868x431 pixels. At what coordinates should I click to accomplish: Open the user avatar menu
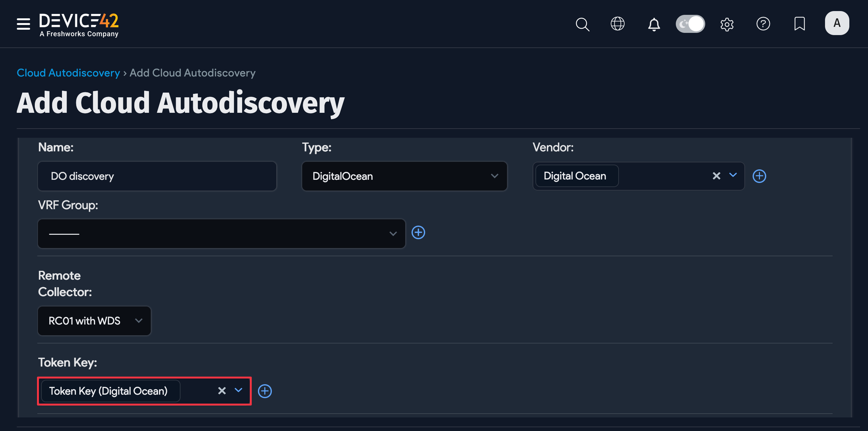click(837, 23)
